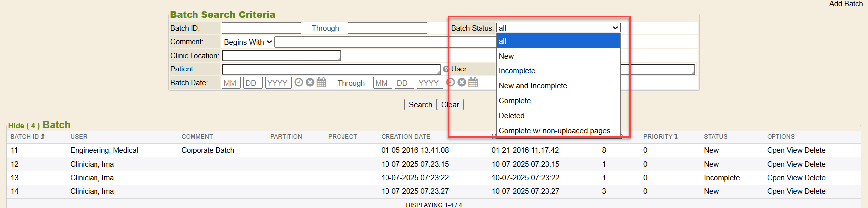Select "New and Incomplete" from the status list

pos(533,86)
